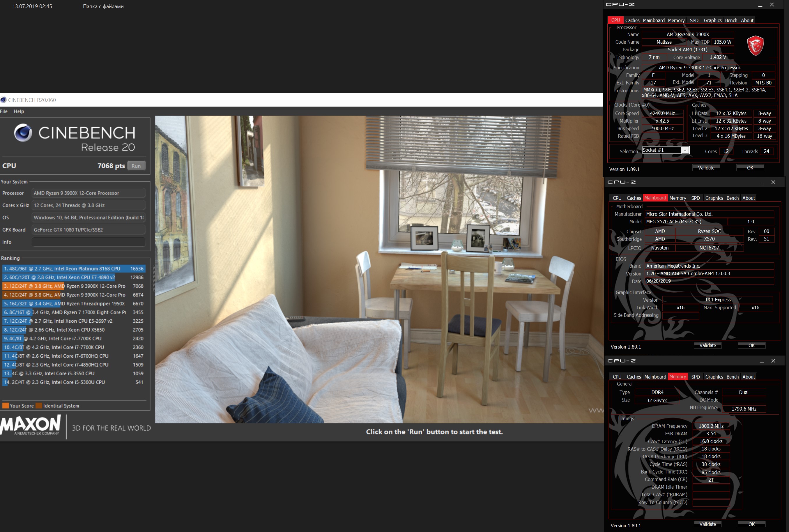Screen dimensions: 789x532
Task: Click the Info input field in Cinebench
Action: pyautogui.click(x=89, y=242)
